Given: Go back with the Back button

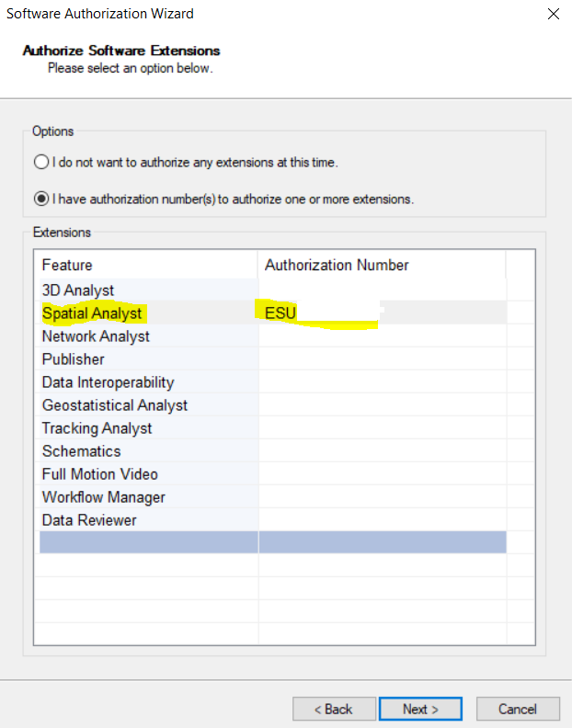Looking at the screenshot, I should pyautogui.click(x=334, y=709).
